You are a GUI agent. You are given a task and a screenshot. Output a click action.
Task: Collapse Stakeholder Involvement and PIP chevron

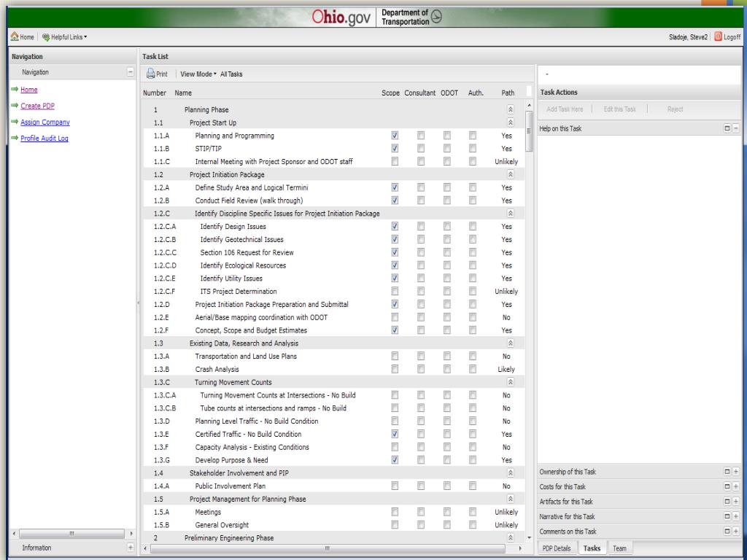pos(510,472)
